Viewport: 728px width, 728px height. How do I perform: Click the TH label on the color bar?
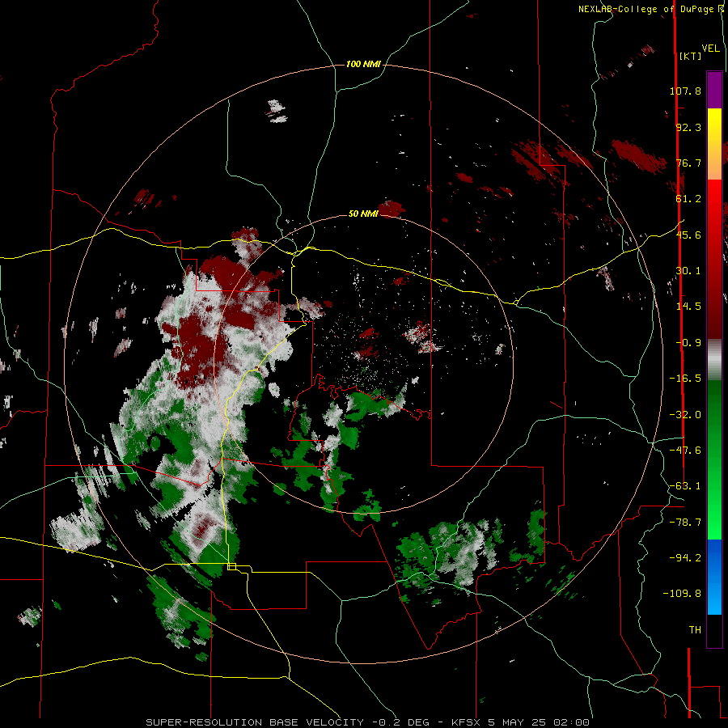(695, 630)
